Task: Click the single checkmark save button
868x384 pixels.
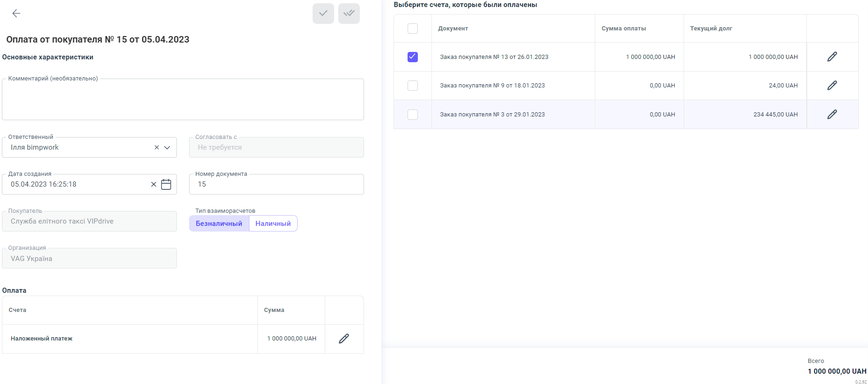Action: [x=323, y=14]
